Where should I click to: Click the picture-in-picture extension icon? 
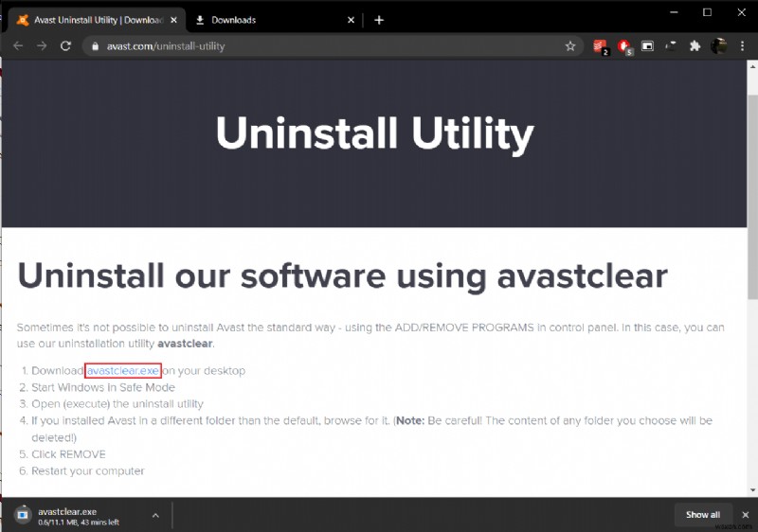click(647, 45)
